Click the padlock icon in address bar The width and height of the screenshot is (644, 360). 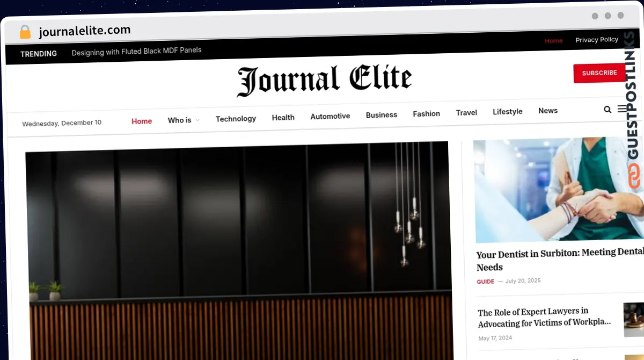(x=25, y=32)
